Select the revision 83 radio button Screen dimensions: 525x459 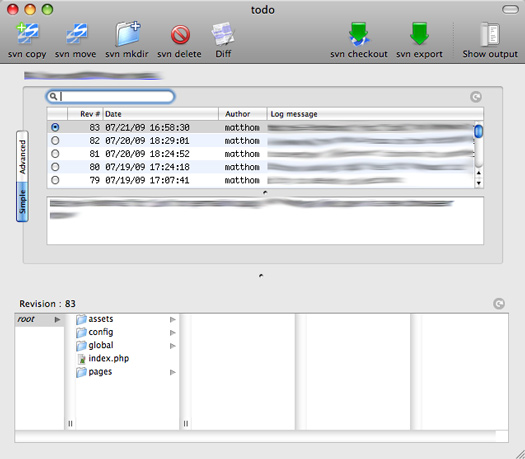[x=55, y=127]
